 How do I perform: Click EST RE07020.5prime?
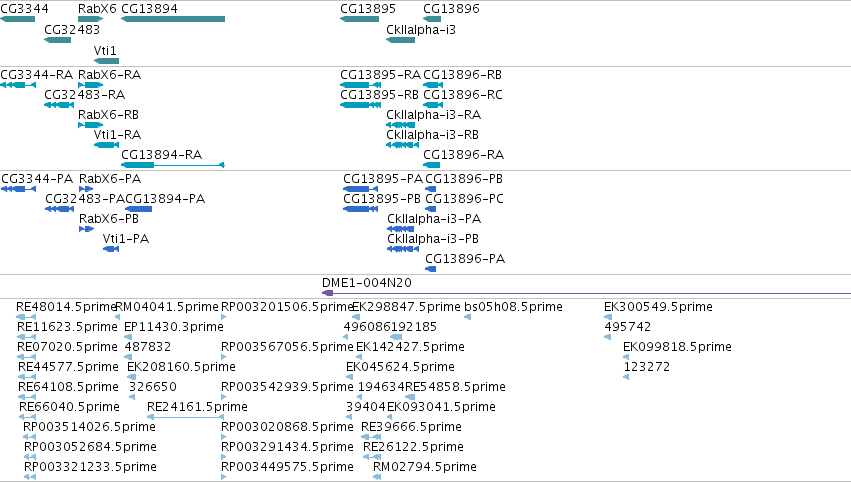click(67, 347)
